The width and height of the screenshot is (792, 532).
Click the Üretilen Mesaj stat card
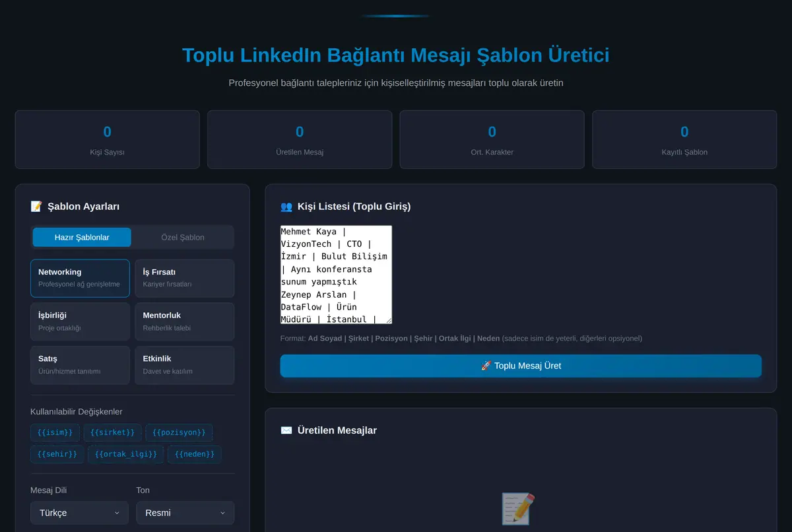[300, 139]
